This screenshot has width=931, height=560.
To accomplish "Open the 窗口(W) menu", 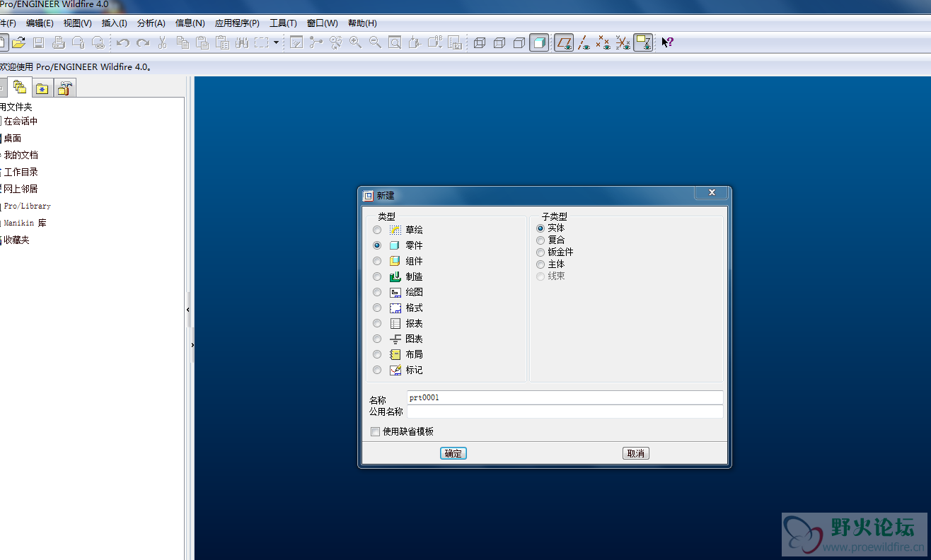I will point(323,23).
